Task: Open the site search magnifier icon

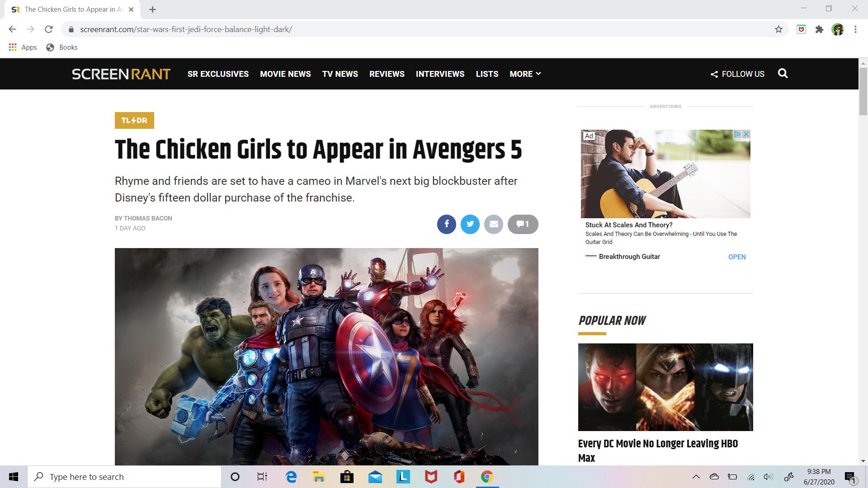Action: coord(783,74)
